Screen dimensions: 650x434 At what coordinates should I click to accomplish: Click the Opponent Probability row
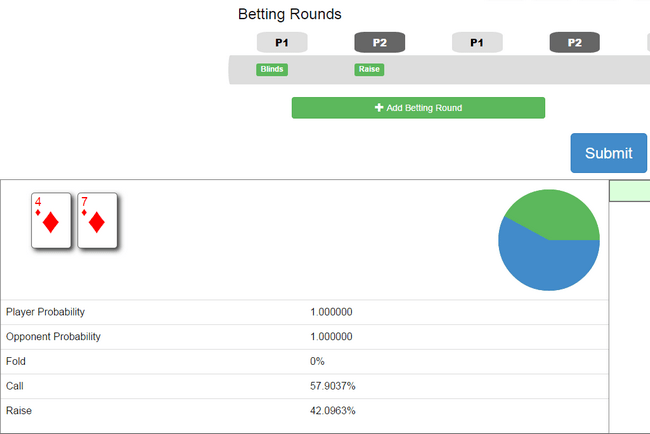pos(305,337)
